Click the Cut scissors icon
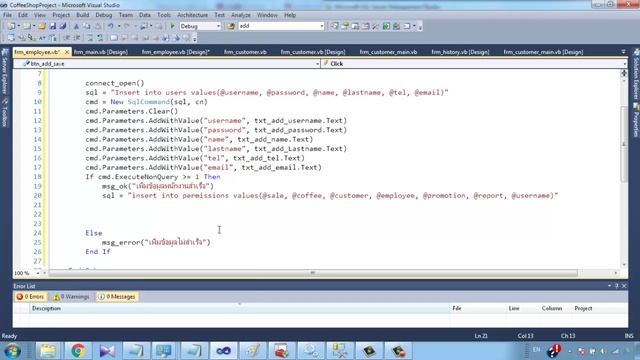The image size is (640, 360). click(x=76, y=26)
